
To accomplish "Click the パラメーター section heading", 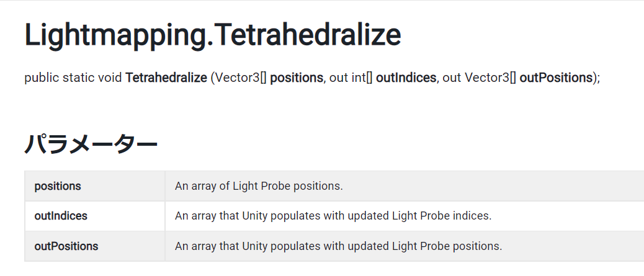I will (x=91, y=144).
